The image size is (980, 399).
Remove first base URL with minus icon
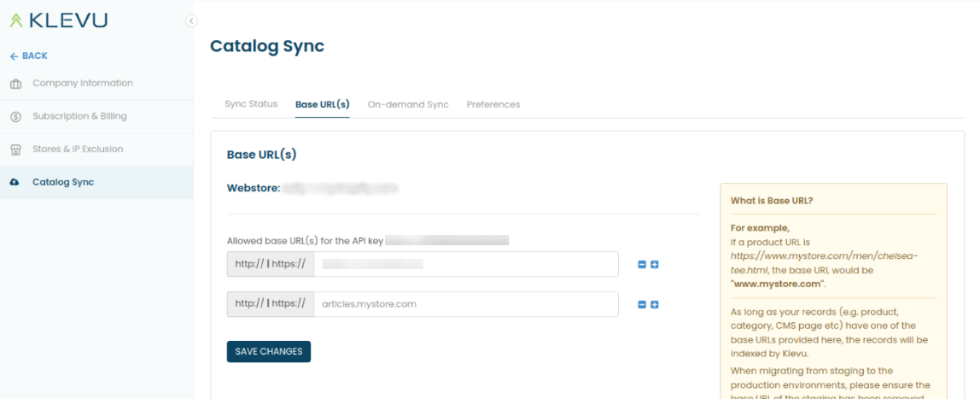pyautogui.click(x=642, y=265)
